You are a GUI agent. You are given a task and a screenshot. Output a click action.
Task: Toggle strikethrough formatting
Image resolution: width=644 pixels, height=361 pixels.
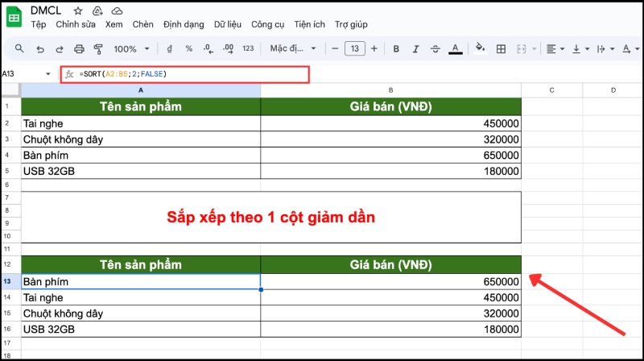pyautogui.click(x=436, y=49)
